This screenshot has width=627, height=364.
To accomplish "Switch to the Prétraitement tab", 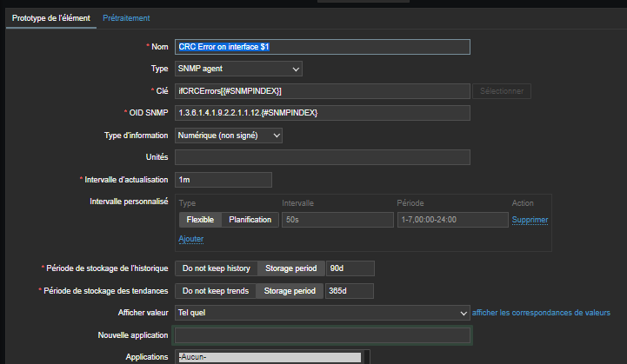I will 126,18.
